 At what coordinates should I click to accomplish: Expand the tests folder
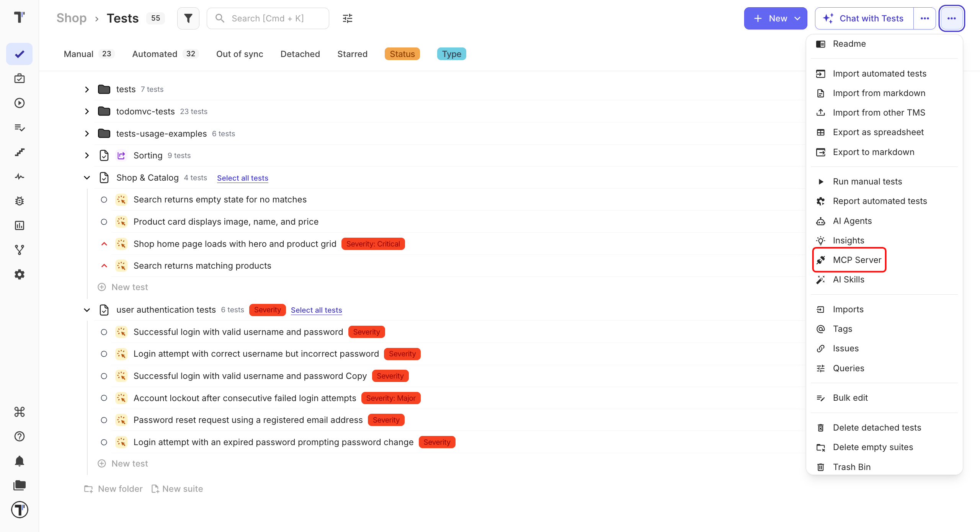click(87, 90)
